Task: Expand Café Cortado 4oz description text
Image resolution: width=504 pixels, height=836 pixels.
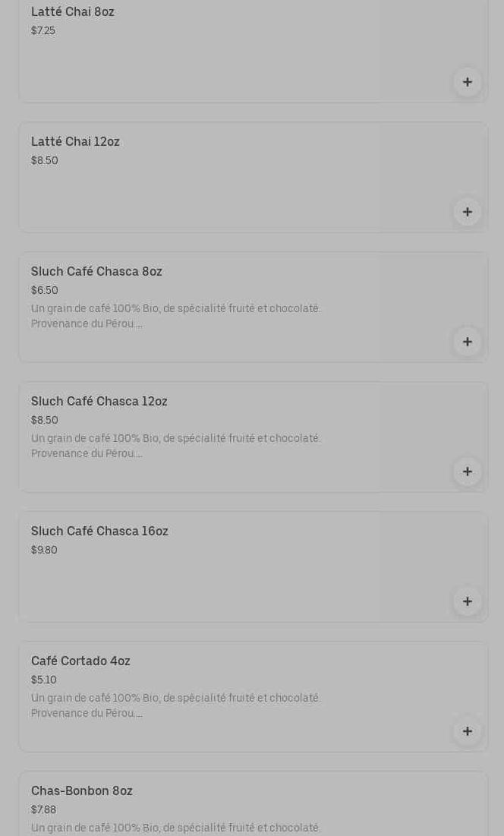Action: point(175,705)
